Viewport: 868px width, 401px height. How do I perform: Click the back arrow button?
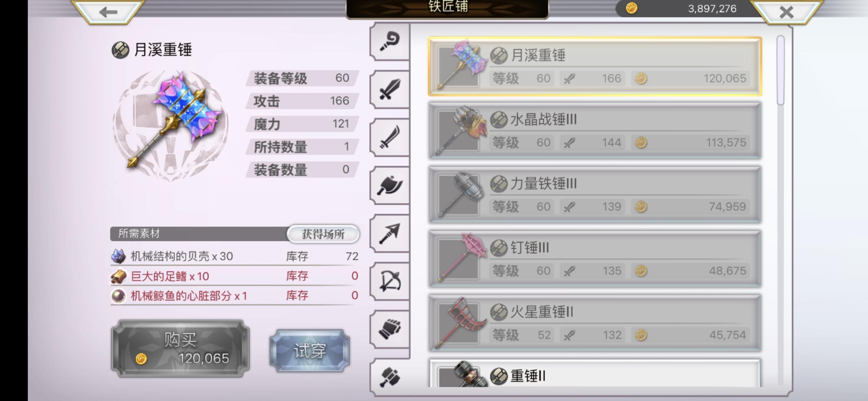[x=108, y=12]
